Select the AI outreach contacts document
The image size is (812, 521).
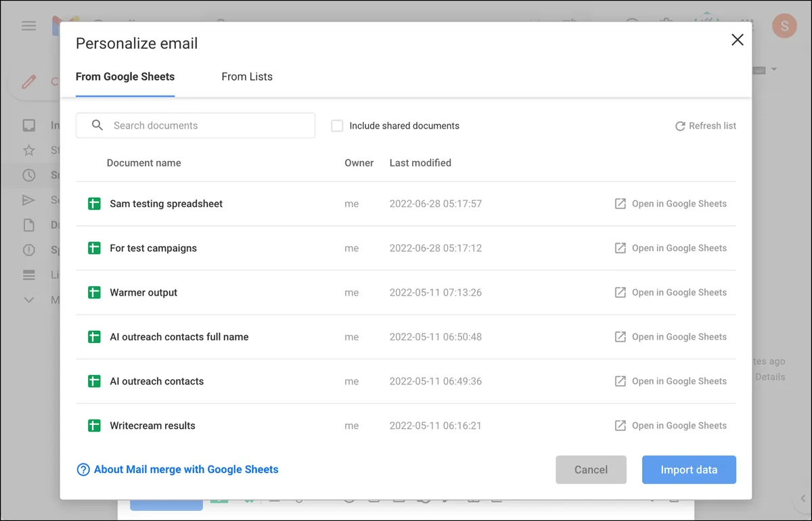pyautogui.click(x=406, y=381)
